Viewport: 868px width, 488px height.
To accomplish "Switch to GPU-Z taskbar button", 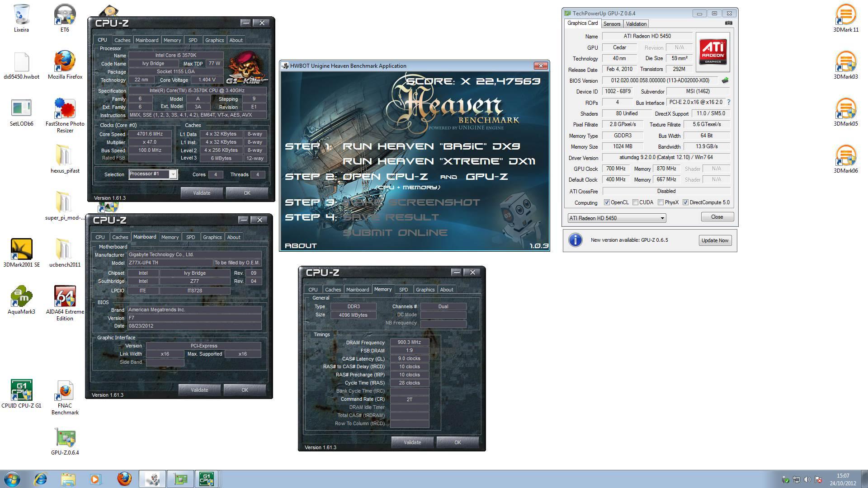I will click(x=180, y=479).
